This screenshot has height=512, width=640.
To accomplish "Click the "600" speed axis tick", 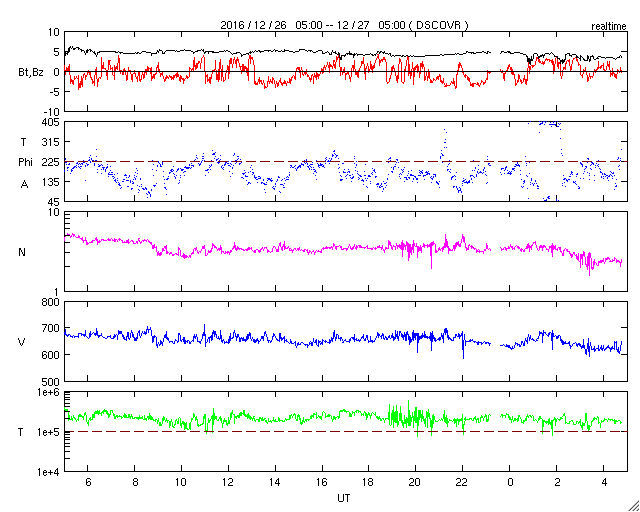I will (52, 355).
